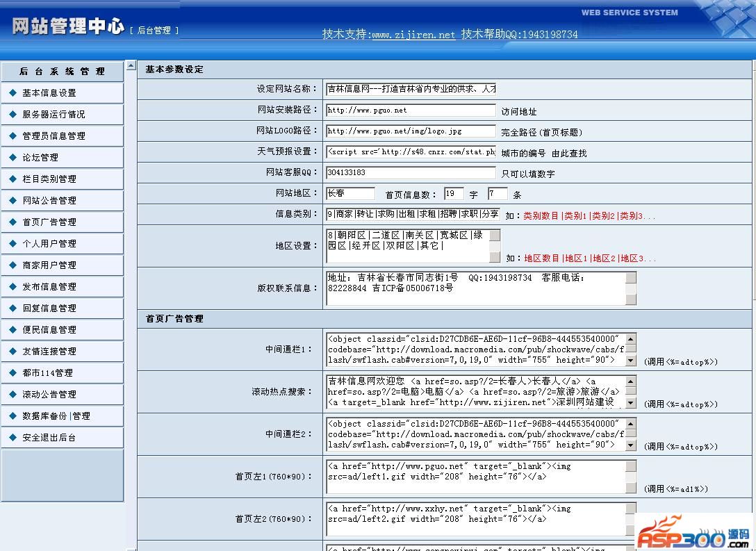Click diamond icon beside 发布信息管理
Viewport: 756px width, 551px height.
coord(13,286)
